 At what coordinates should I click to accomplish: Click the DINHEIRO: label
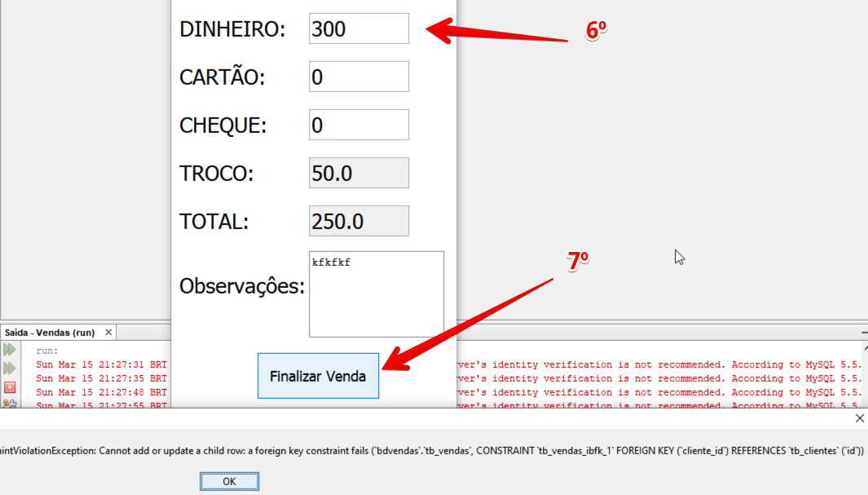click(232, 29)
